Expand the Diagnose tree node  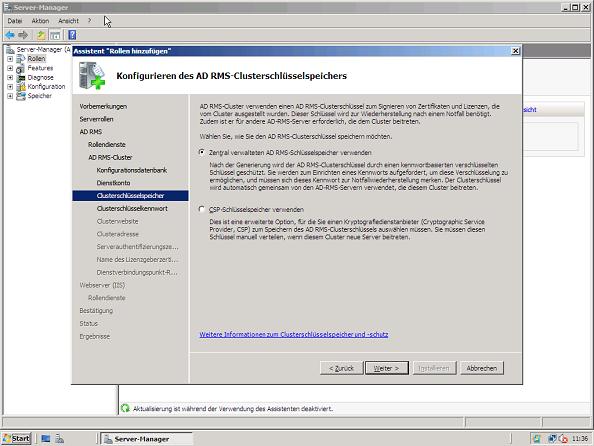click(10, 77)
